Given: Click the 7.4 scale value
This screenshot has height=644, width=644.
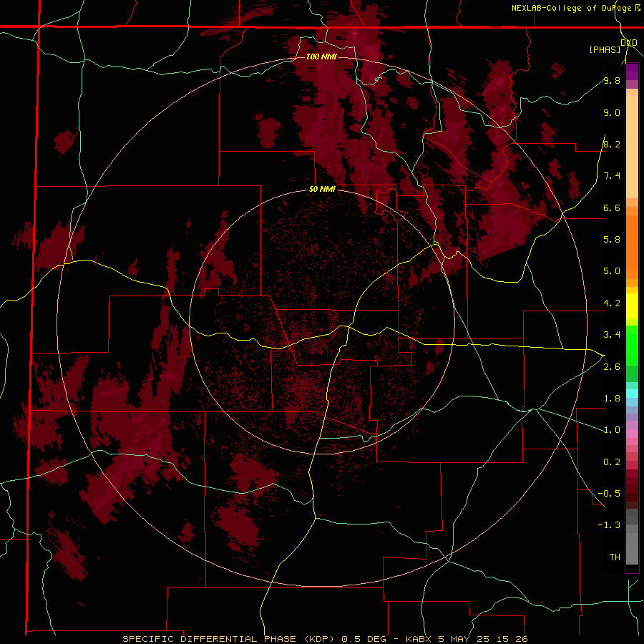Looking at the screenshot, I should tap(612, 176).
